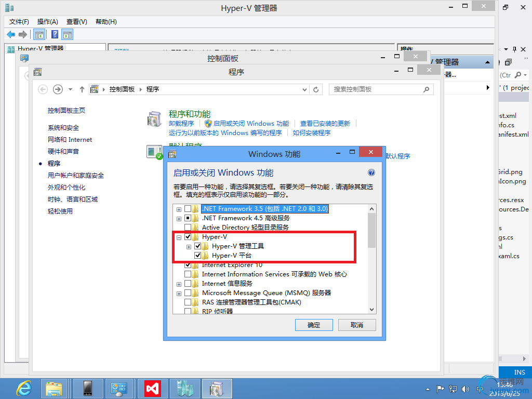The height and width of the screenshot is (399, 532).
Task: Open the 操作(A) menu
Action: click(47, 22)
